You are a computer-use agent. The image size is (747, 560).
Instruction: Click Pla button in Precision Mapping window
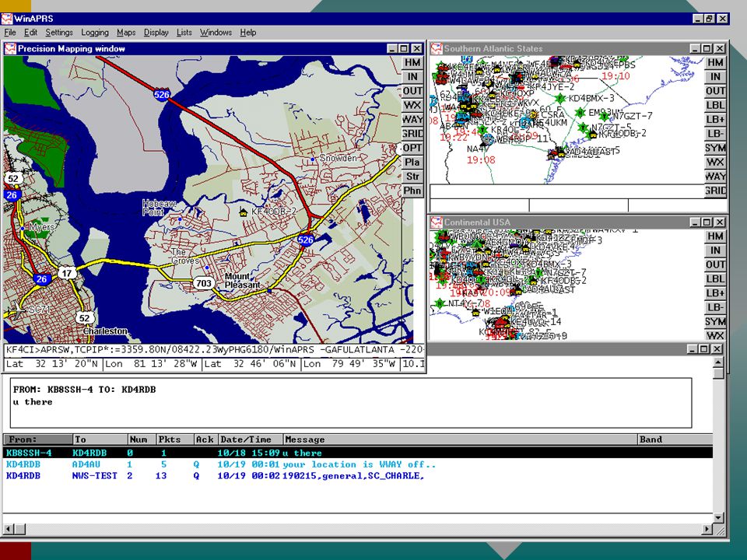pyautogui.click(x=412, y=163)
